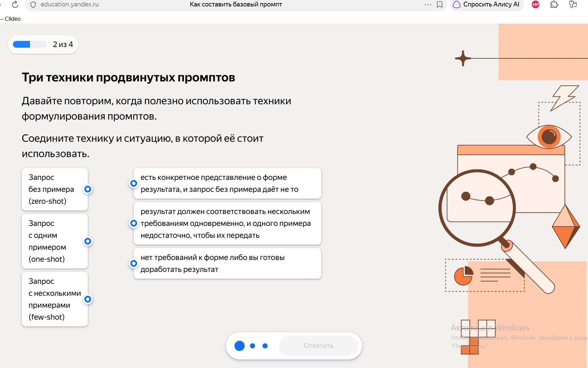
Task: Click the «2 из 4» step counter text
Action: 63,44
